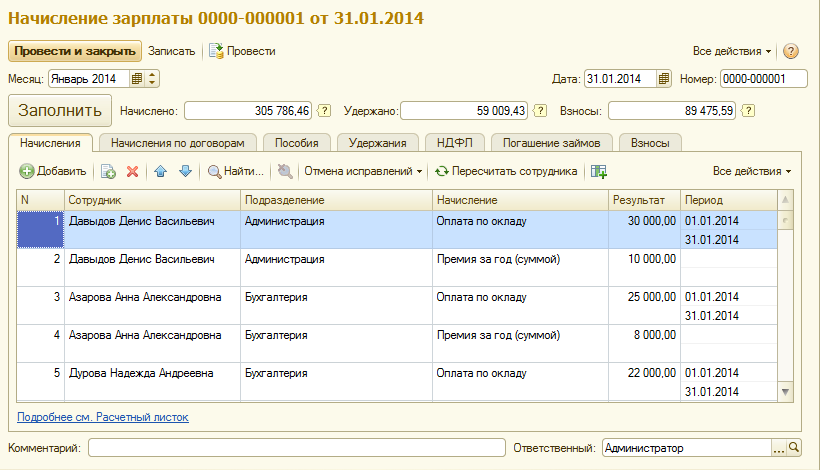Open 'Подробнее см. Расчетный листок' link

pos(103,417)
